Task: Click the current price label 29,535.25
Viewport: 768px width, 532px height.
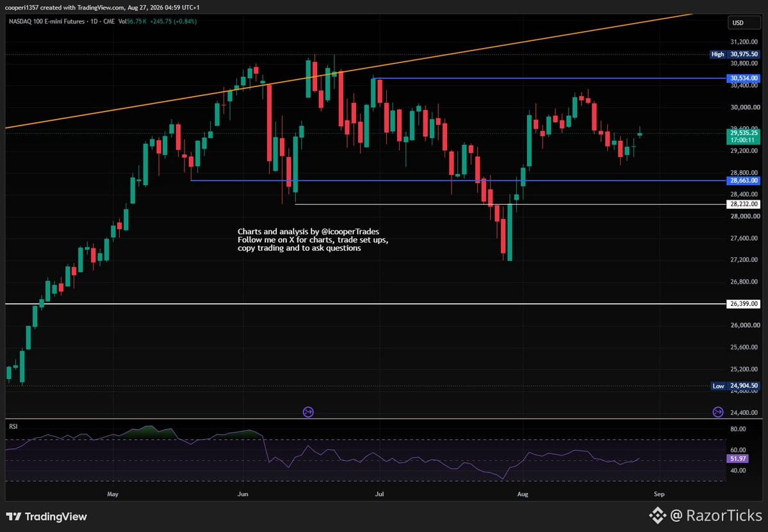Action: coord(744,133)
